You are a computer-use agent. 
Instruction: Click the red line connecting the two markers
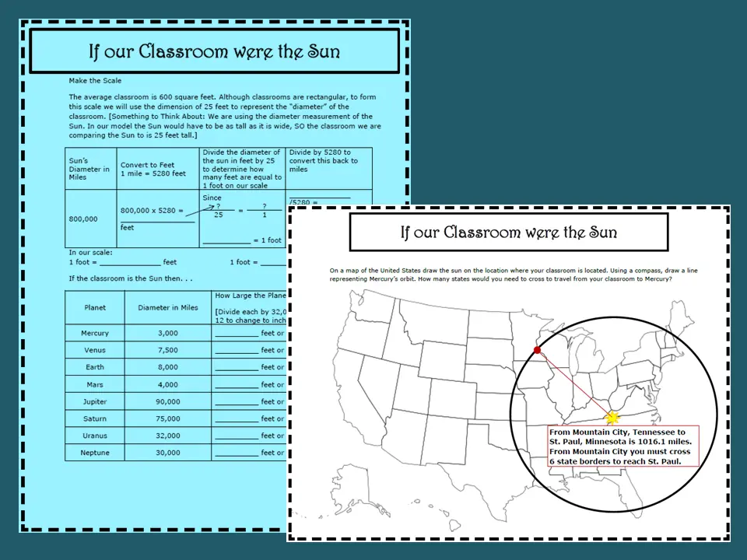pos(574,383)
